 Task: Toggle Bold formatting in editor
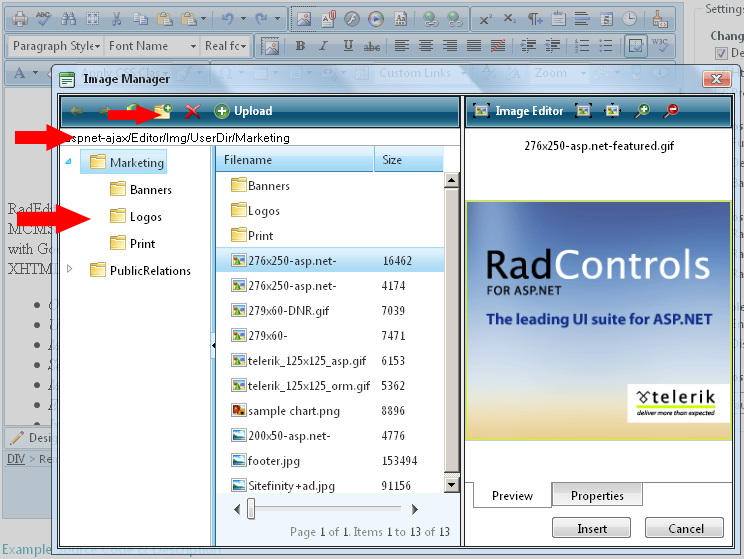pos(300,46)
